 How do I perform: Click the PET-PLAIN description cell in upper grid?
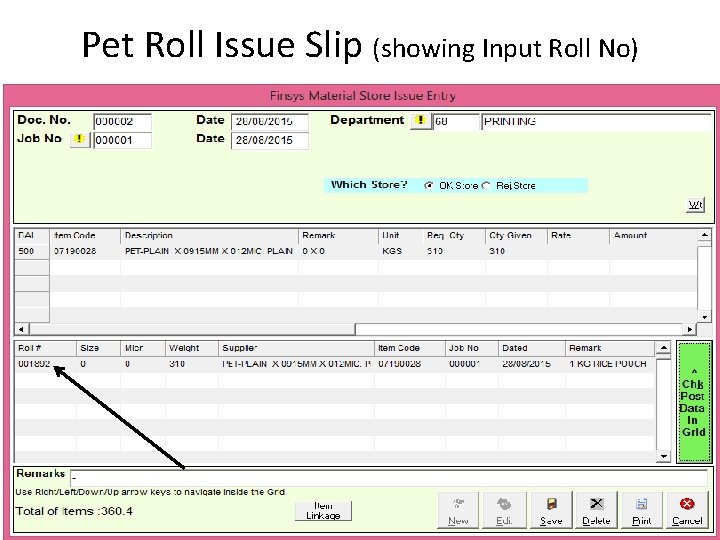pos(209,251)
